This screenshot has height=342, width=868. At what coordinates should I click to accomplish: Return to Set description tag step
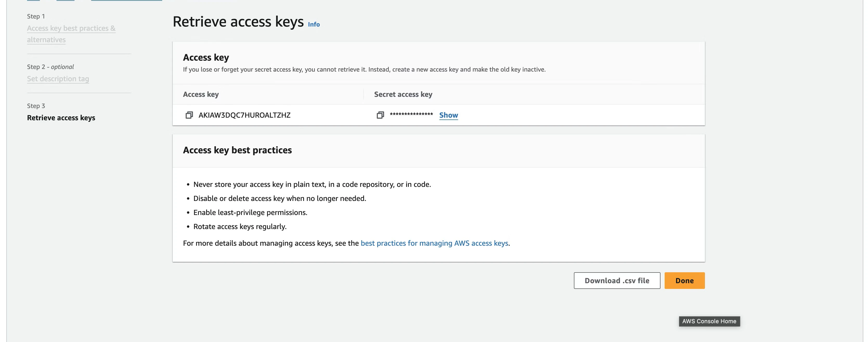pos(58,79)
